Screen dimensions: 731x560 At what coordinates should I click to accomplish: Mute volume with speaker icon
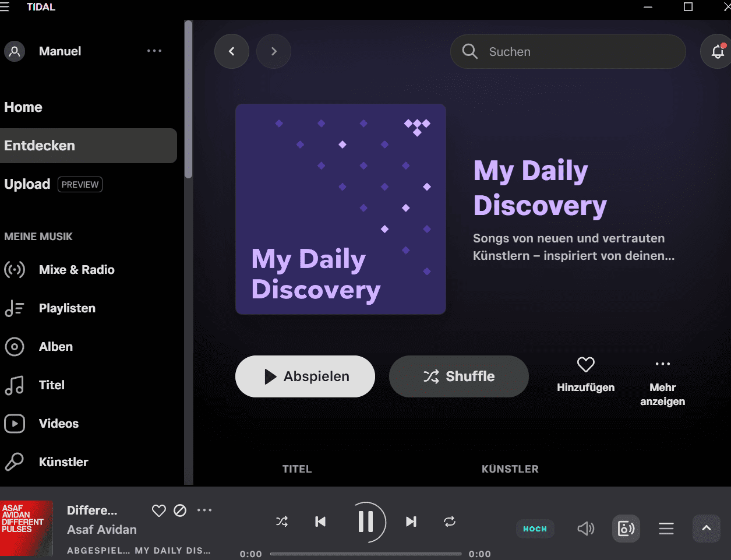point(586,529)
